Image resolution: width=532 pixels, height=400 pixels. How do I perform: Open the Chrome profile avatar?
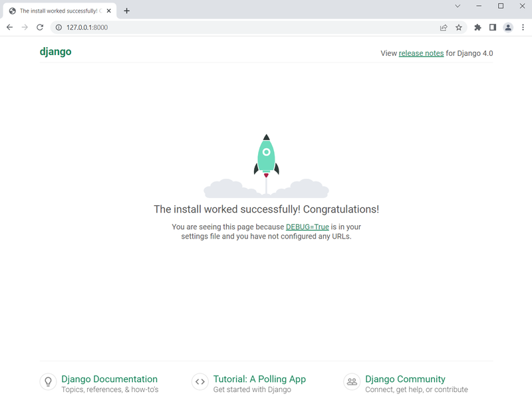coord(508,27)
